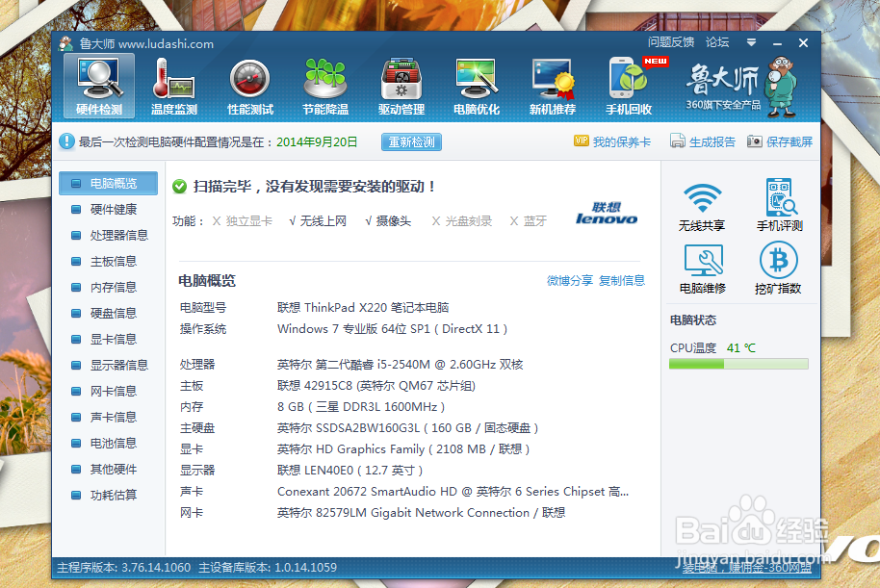Open the 问题反馈 feedback link
This screenshot has width=880, height=588.
click(x=671, y=42)
